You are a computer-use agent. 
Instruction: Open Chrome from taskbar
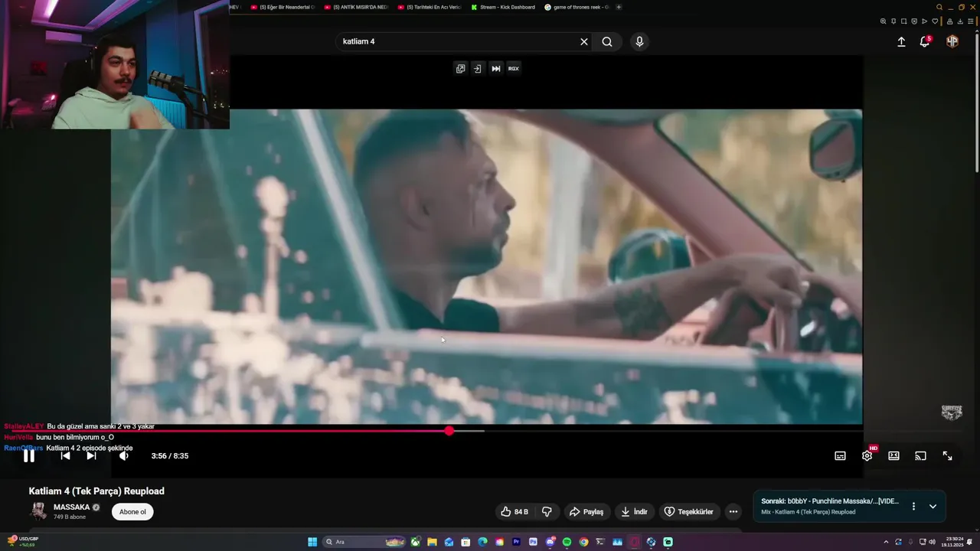(x=583, y=542)
